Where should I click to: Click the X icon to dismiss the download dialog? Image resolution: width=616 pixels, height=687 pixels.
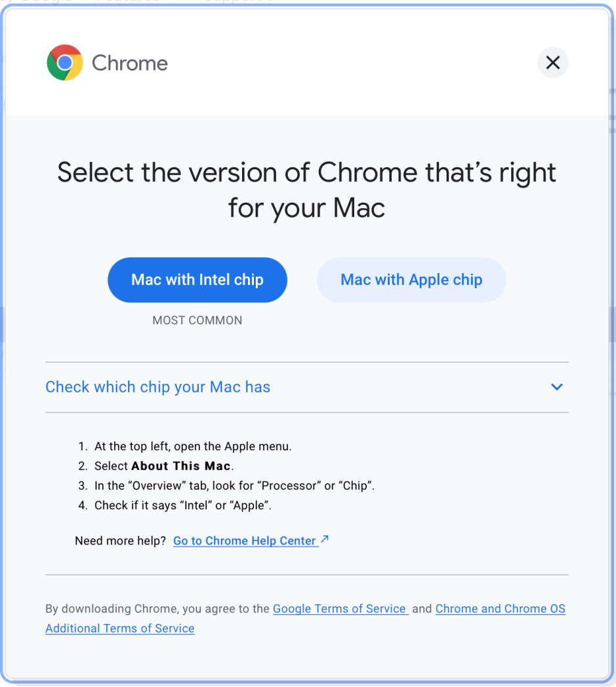coord(552,62)
